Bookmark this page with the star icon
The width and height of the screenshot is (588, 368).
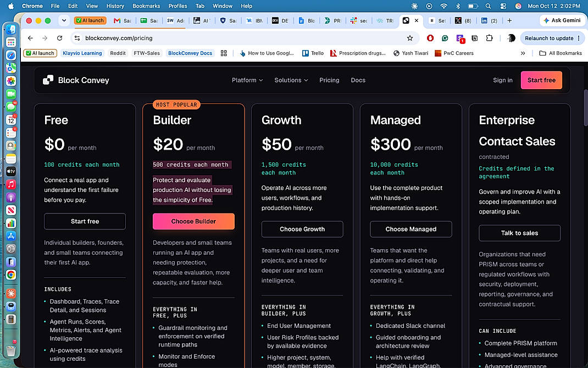pyautogui.click(x=410, y=38)
